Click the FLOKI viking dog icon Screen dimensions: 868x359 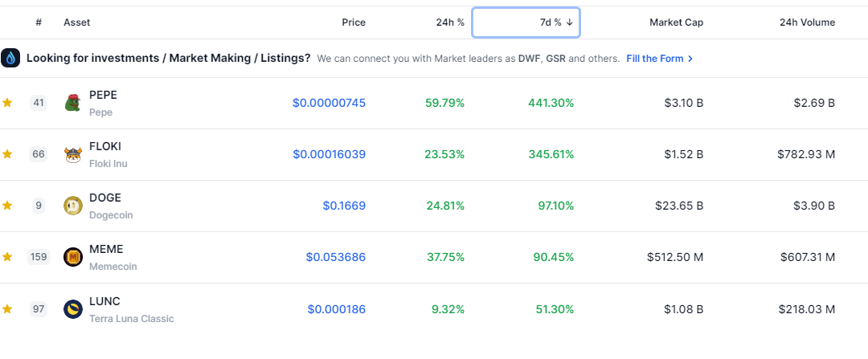point(73,154)
